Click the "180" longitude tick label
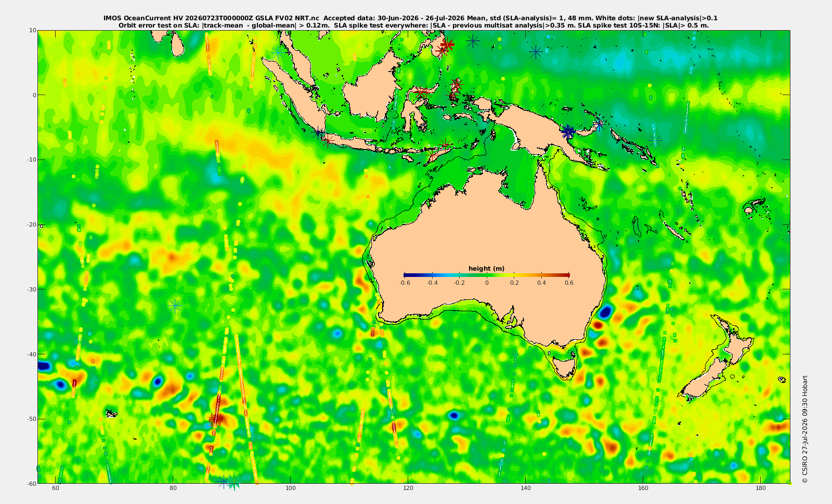 [x=761, y=488]
